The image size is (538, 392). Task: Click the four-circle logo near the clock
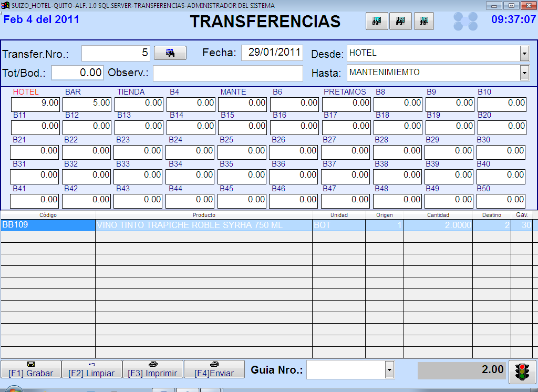click(465, 22)
